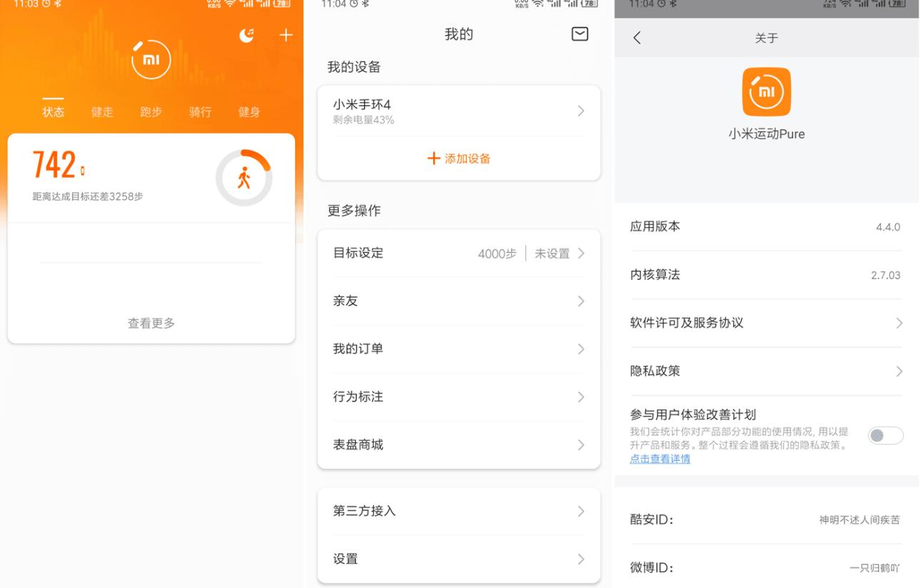The height and width of the screenshot is (588, 921).
Task: Open the 我的订单 chevron
Action: tap(581, 349)
